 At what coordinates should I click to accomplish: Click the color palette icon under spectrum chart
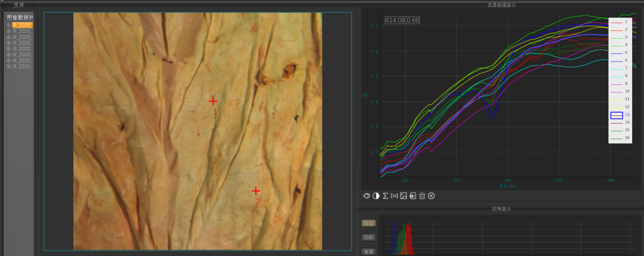pyautogui.click(x=367, y=196)
